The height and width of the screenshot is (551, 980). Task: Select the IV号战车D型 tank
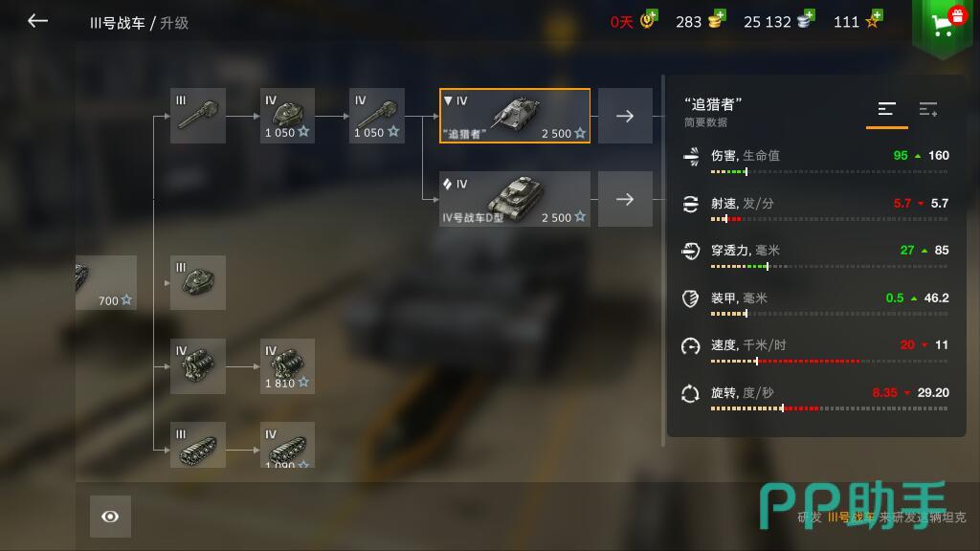[514, 199]
